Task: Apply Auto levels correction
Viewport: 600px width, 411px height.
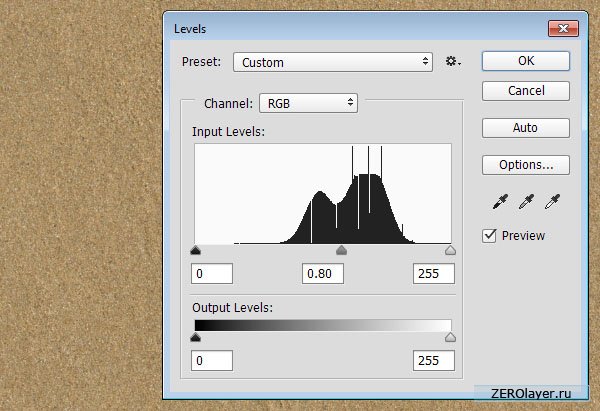Action: [x=526, y=128]
